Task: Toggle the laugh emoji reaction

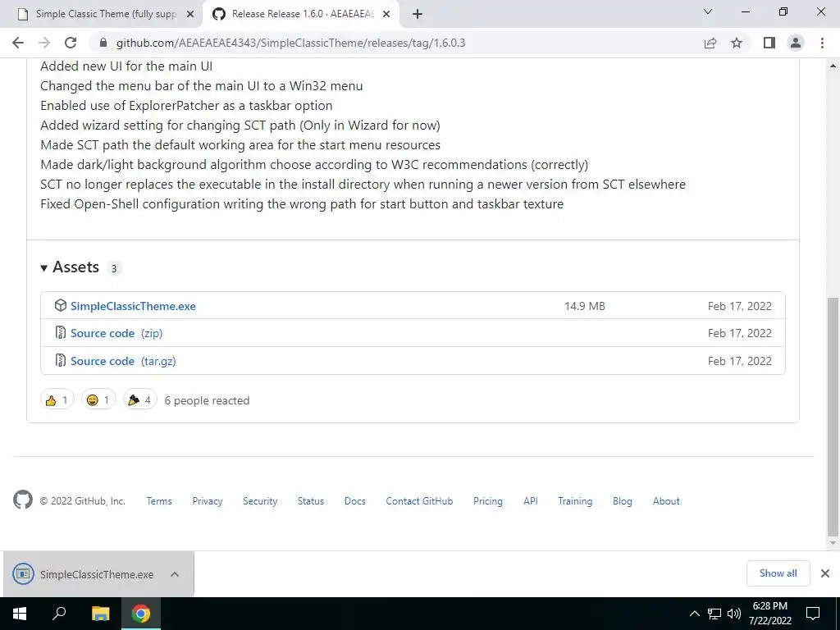Action: pos(98,399)
